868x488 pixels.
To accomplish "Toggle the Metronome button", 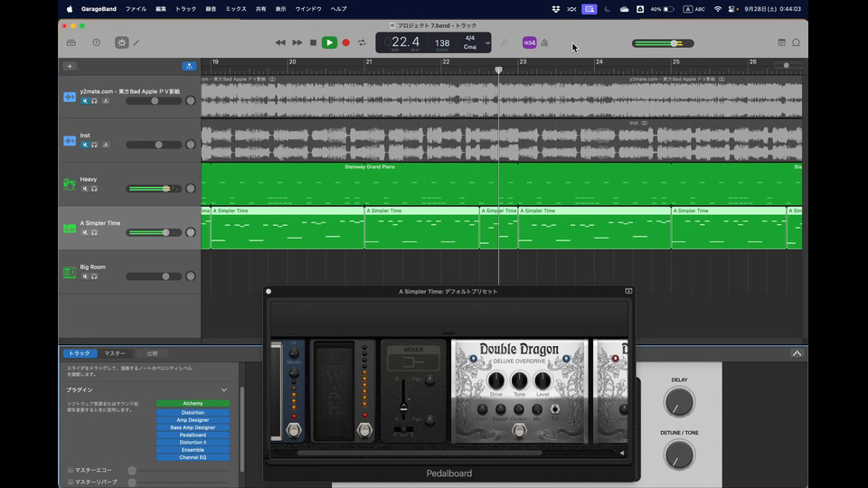I will click(x=544, y=42).
